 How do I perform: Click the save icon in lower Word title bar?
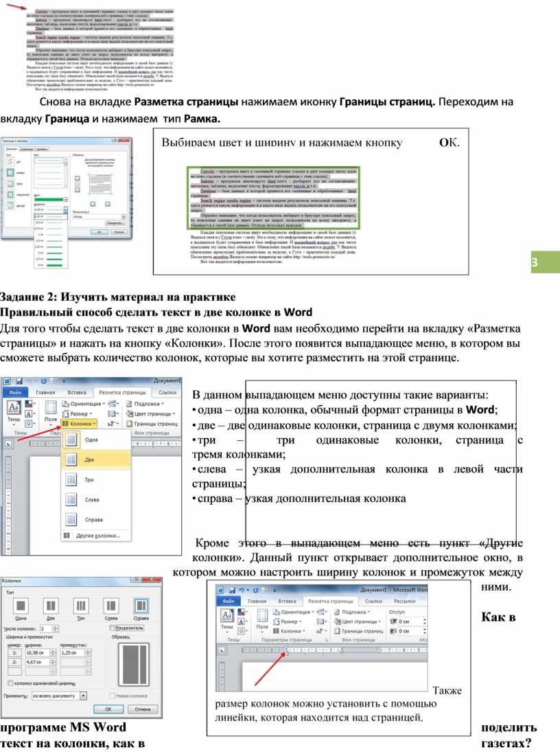(x=231, y=590)
